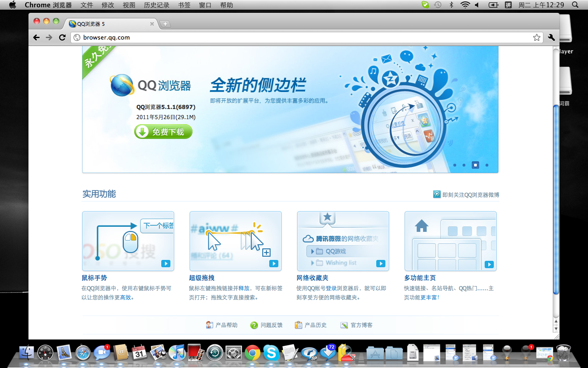588x368 pixels.
Task: Open the 网络收藏夹 feature thumbnail
Action: point(343,241)
